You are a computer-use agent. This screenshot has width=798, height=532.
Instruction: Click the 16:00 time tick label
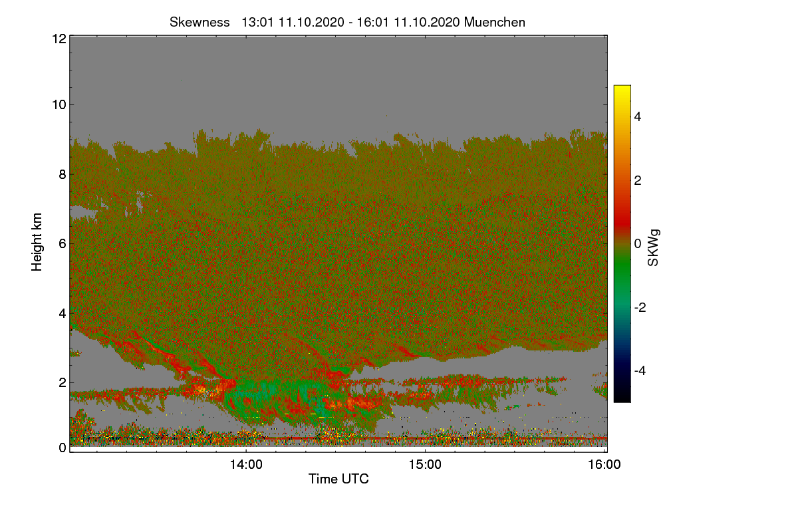pos(604,465)
